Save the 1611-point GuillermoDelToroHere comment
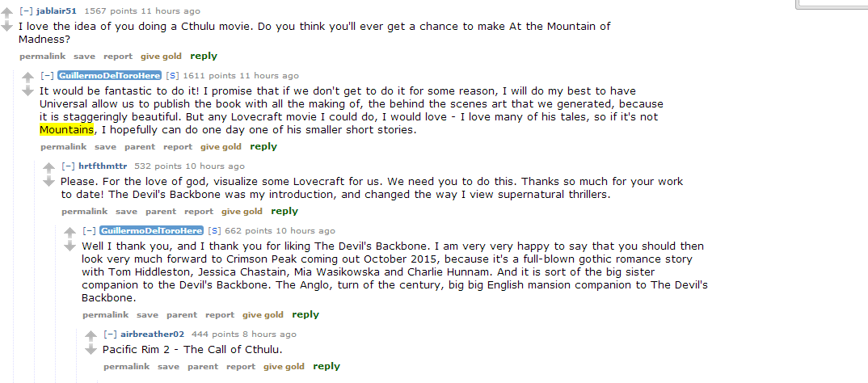This screenshot has width=868, height=383. pos(105,147)
